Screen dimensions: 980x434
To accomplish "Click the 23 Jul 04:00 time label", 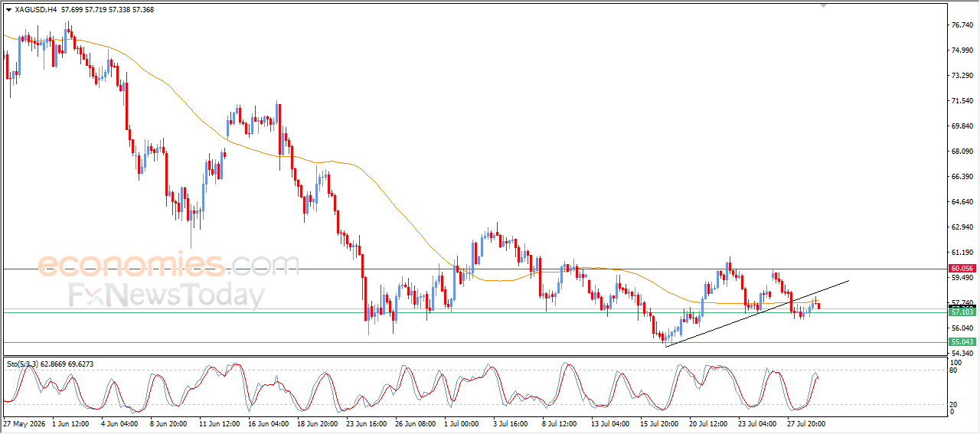I will (758, 423).
